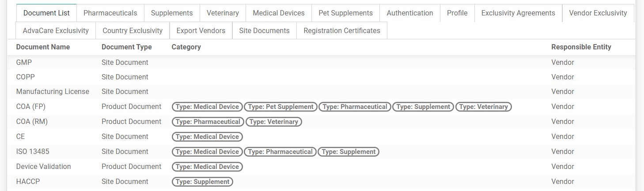Select the Vendor Exclusivity tab
Image resolution: width=644 pixels, height=191 pixels.
pyautogui.click(x=598, y=13)
